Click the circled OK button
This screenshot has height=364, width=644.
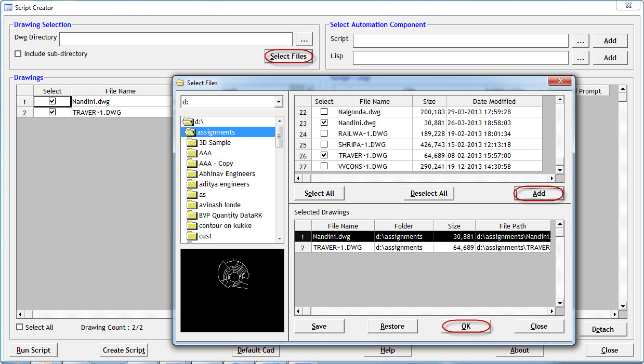pyautogui.click(x=466, y=326)
